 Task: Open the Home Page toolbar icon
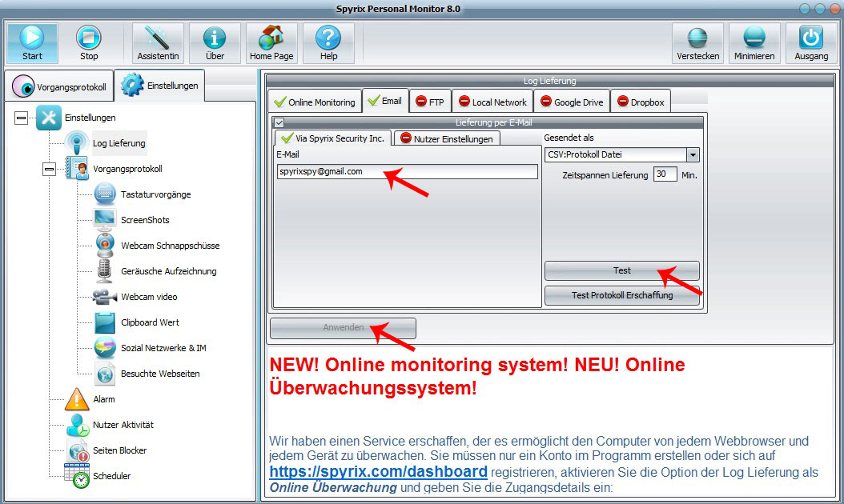[271, 38]
